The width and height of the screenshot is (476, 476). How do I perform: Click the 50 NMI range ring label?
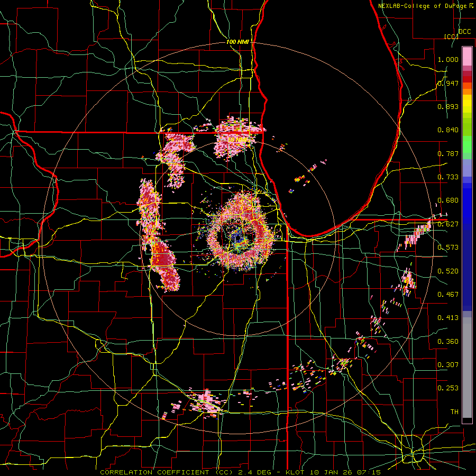coord(238,140)
